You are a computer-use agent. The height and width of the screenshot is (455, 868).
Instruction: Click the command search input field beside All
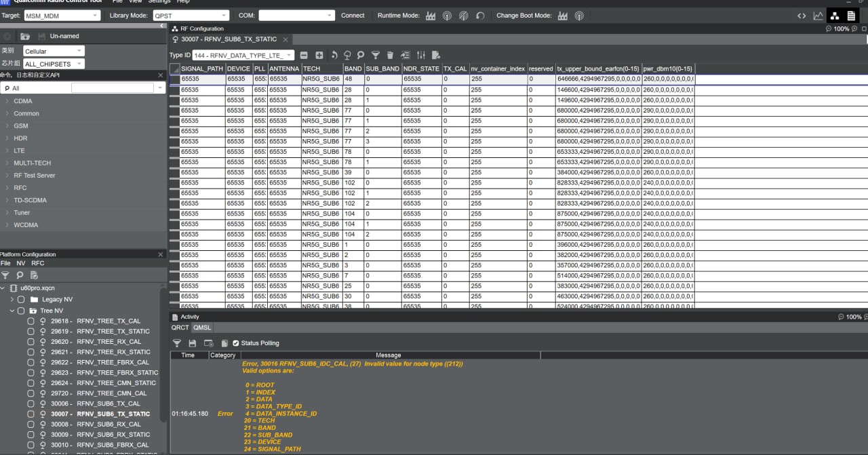click(113, 88)
